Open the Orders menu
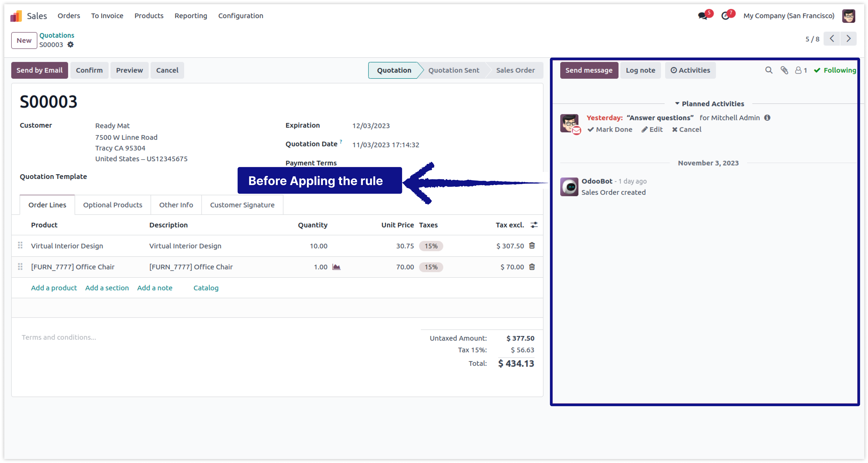The image size is (868, 463). (x=69, y=16)
